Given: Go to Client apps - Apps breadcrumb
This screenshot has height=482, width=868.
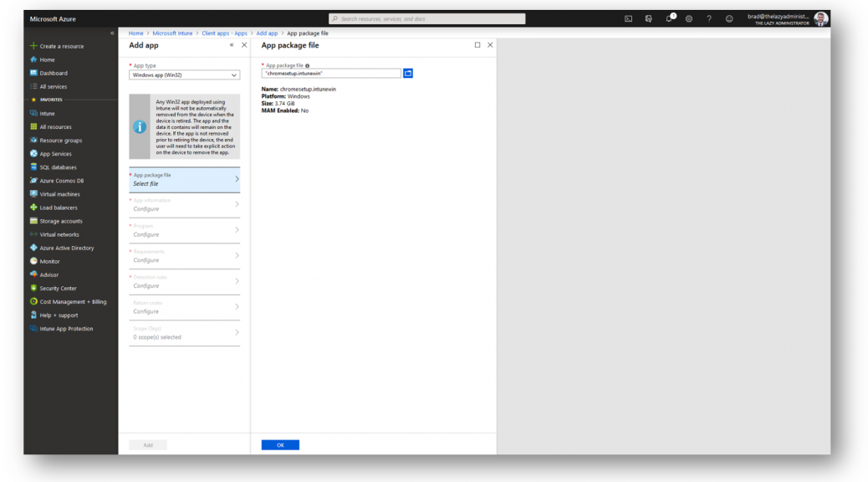Looking at the screenshot, I should 224,33.
